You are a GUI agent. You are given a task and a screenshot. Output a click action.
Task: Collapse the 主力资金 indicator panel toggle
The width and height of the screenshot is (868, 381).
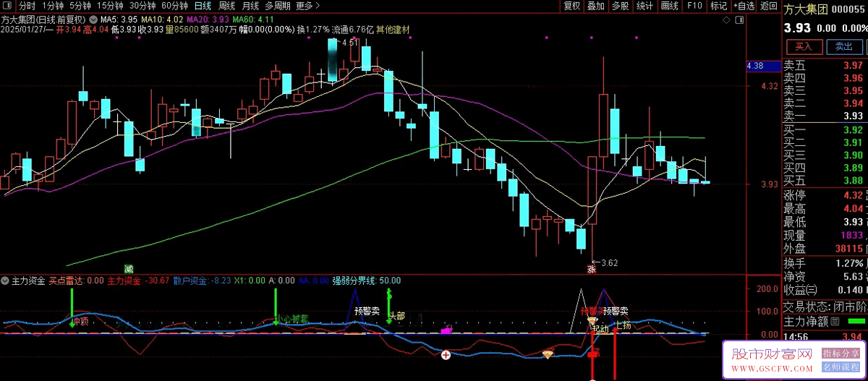pyautogui.click(x=6, y=280)
